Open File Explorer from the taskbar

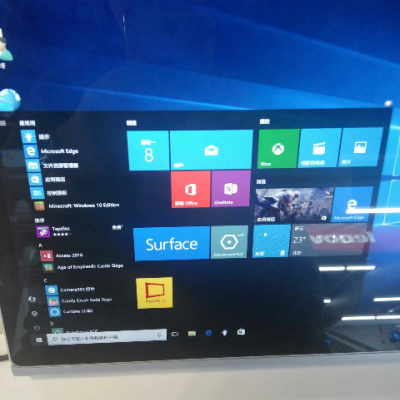192,333
